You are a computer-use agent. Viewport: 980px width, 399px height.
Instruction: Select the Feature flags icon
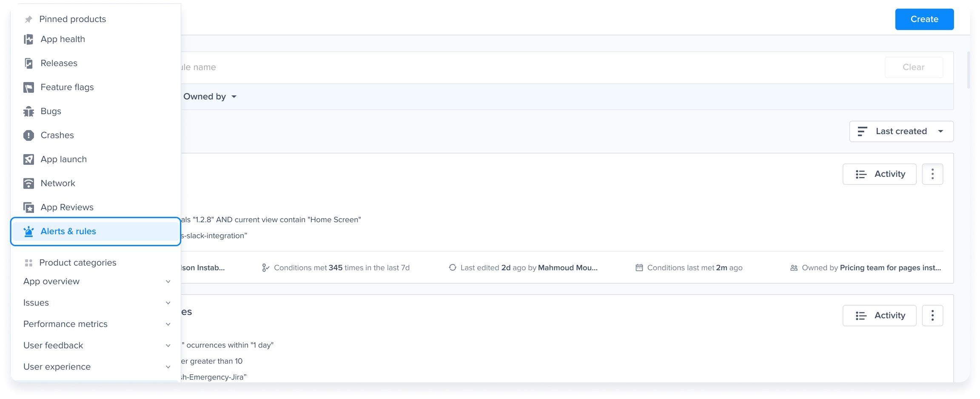pos(28,87)
